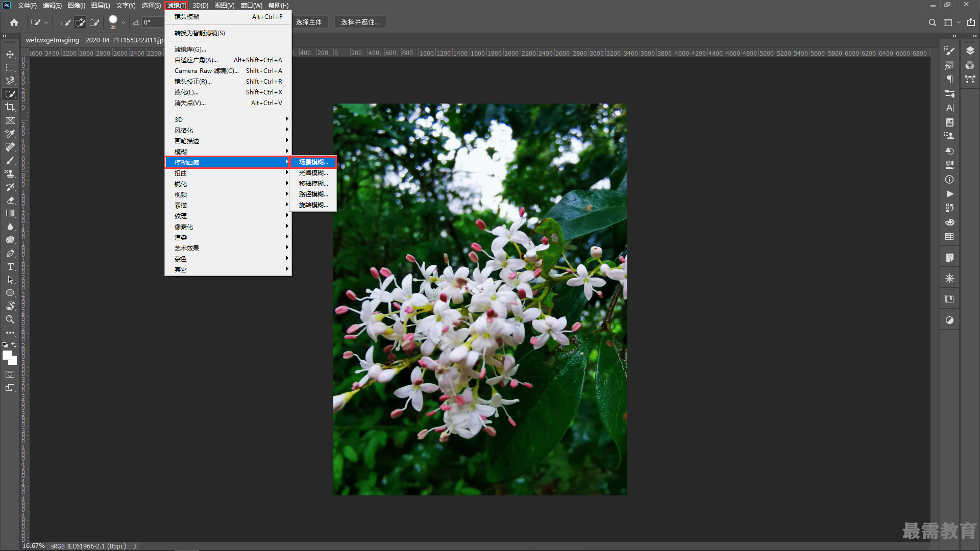This screenshot has width=980, height=551.
Task: Open the brush preset picker dropdown
Action: tap(124, 22)
